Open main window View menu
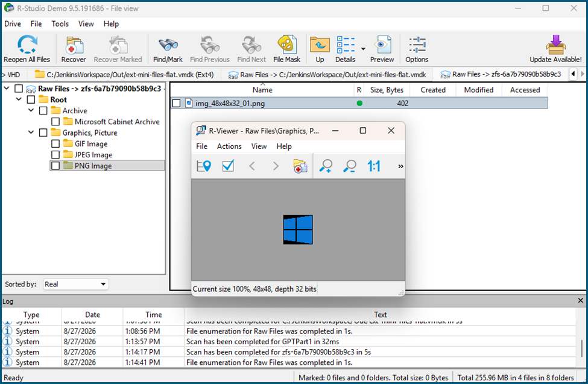This screenshot has height=384, width=588. point(86,24)
